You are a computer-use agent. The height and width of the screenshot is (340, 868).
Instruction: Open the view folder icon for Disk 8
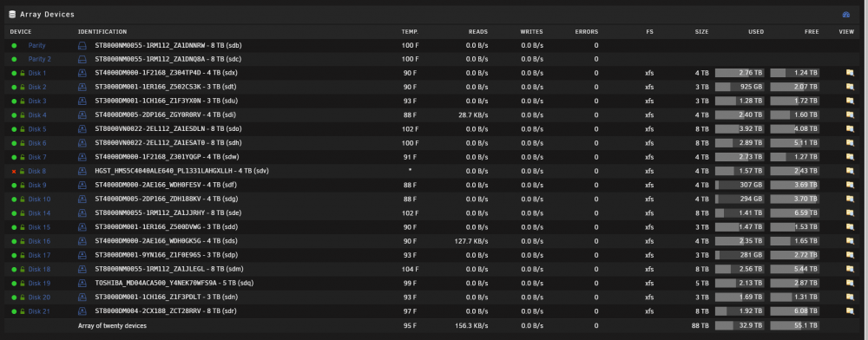pyautogui.click(x=850, y=171)
